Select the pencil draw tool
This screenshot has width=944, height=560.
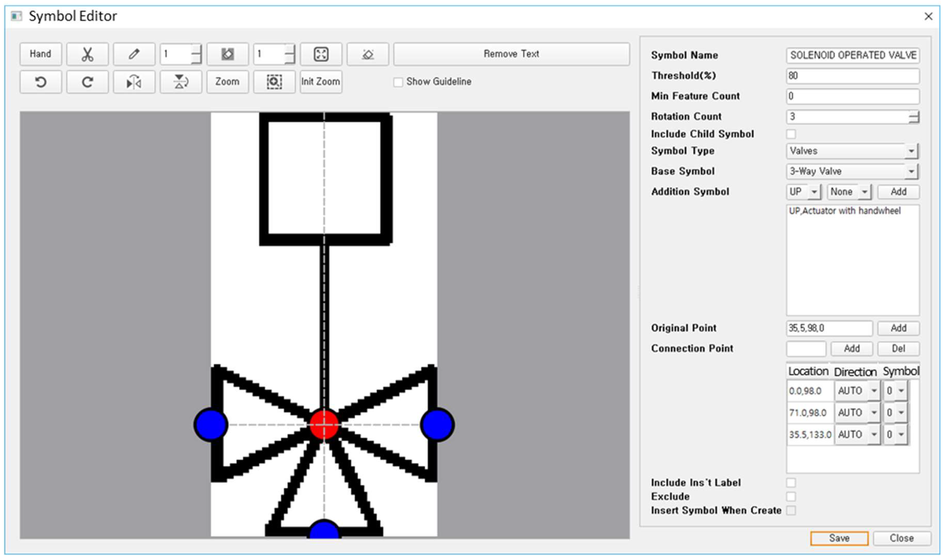click(134, 54)
